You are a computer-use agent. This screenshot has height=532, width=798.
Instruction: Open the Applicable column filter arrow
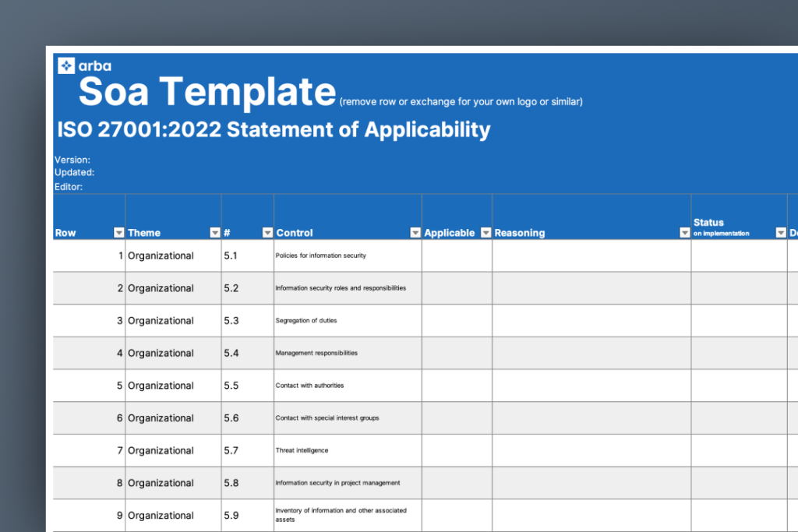(486, 232)
